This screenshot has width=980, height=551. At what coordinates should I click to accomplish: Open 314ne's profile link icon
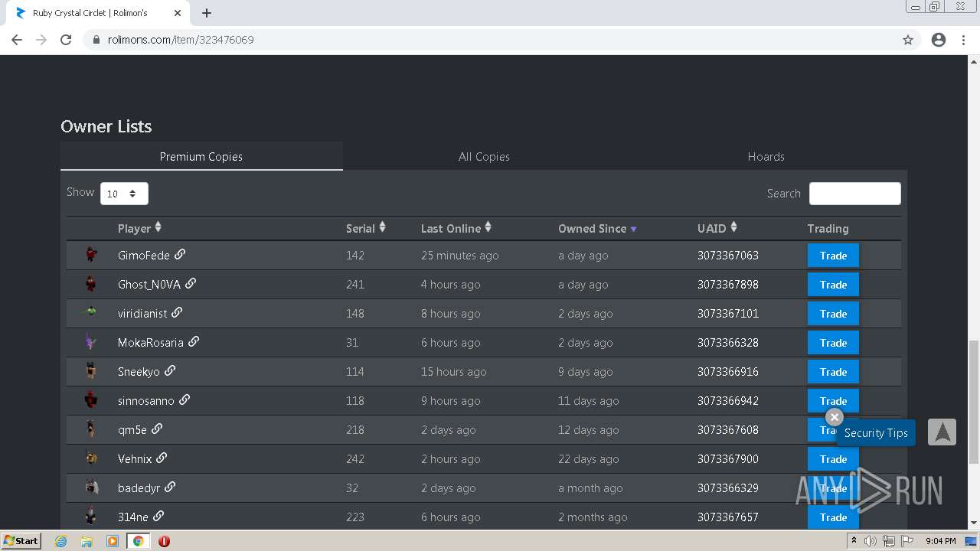[158, 516]
